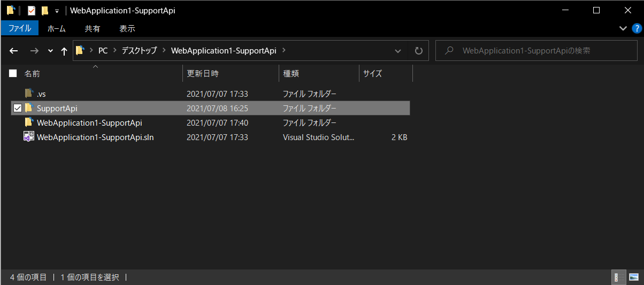
Task: Switch to large icons view via status bar icon
Action: (634, 277)
